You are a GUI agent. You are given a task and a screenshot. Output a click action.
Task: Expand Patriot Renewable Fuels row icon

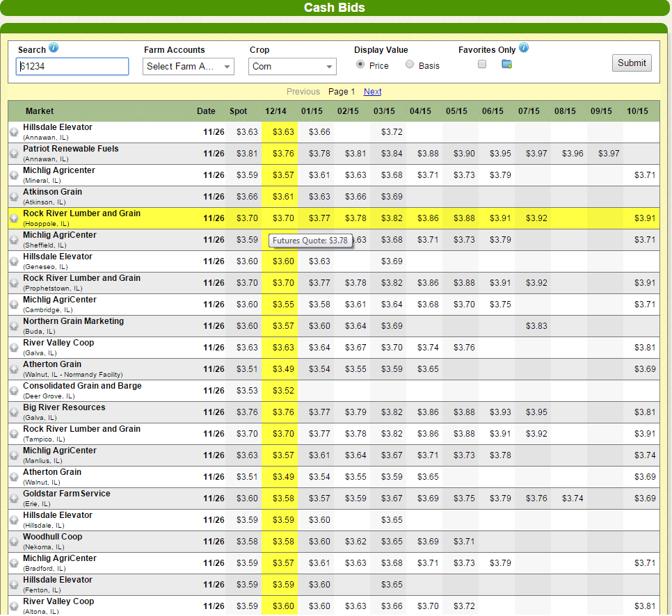point(14,154)
